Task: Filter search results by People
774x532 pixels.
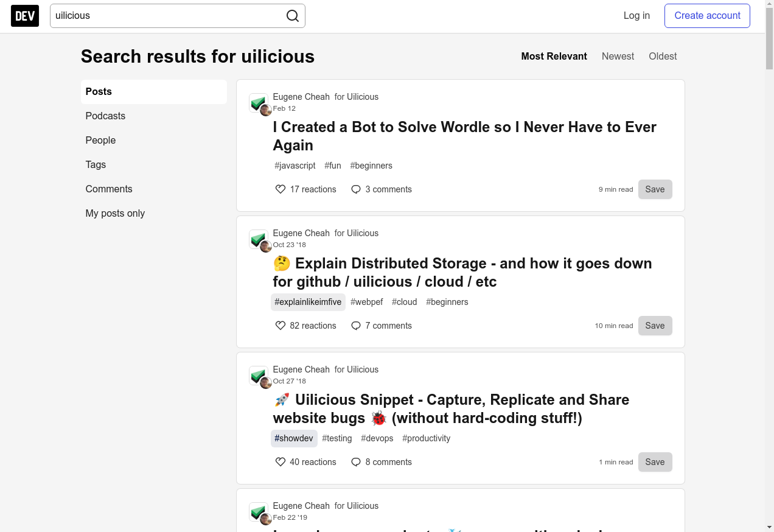Action: click(100, 140)
